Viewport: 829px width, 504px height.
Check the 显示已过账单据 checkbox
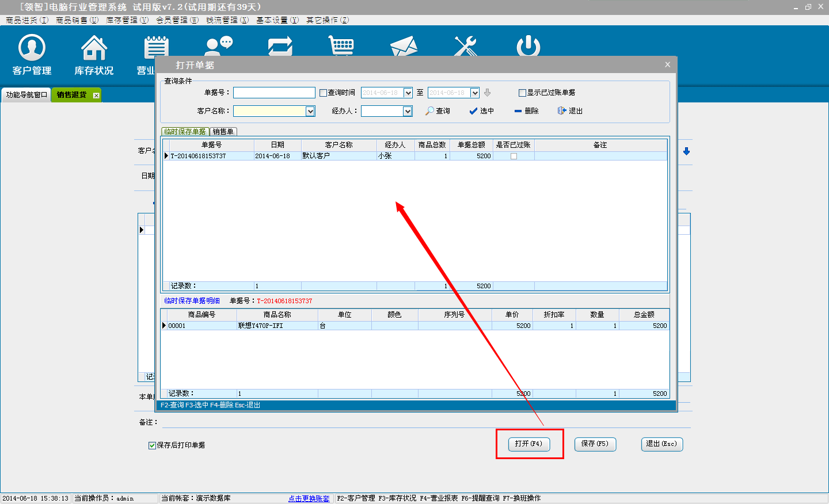coord(522,93)
